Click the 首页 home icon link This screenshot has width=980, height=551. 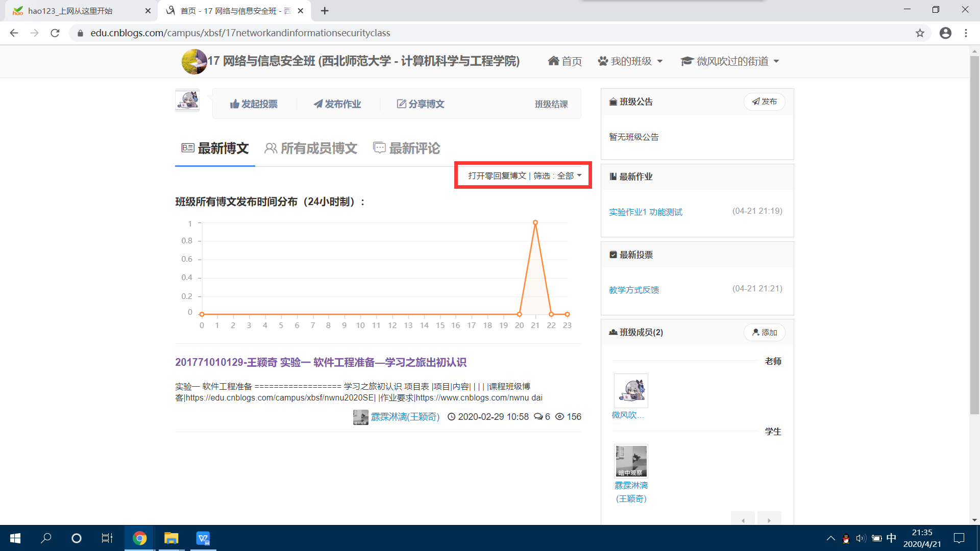pos(565,61)
